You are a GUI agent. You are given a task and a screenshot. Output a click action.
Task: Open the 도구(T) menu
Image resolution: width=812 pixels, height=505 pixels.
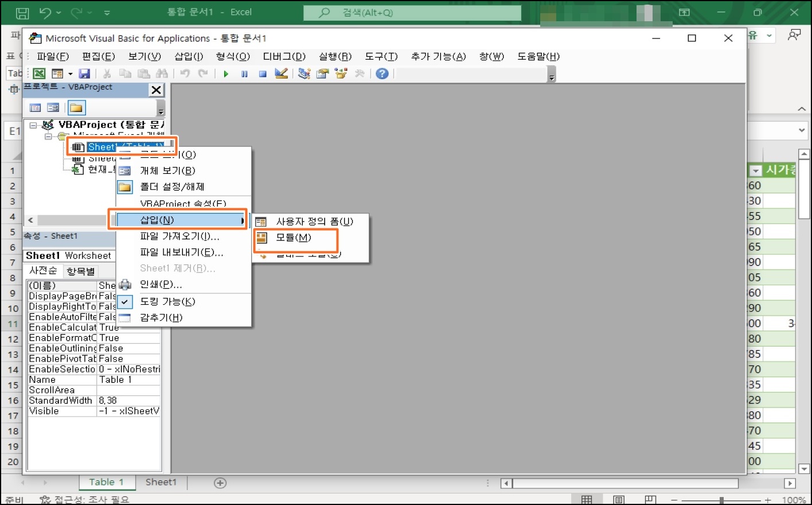point(381,56)
